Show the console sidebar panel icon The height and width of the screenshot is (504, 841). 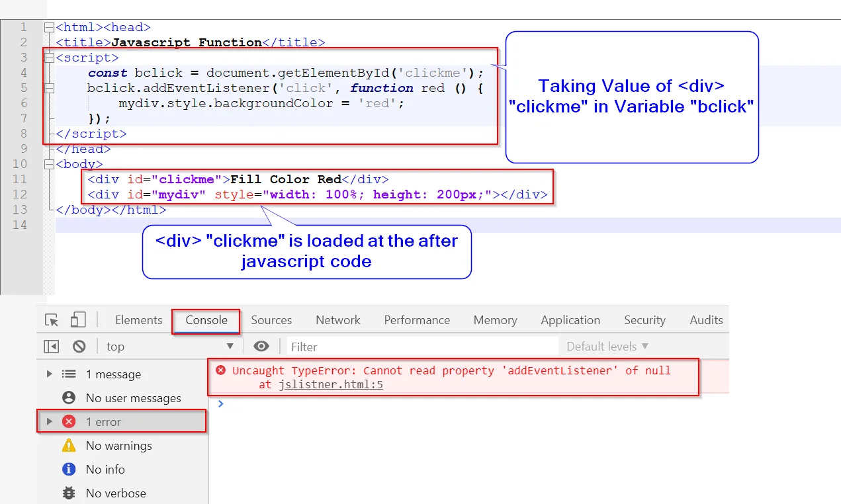52,347
